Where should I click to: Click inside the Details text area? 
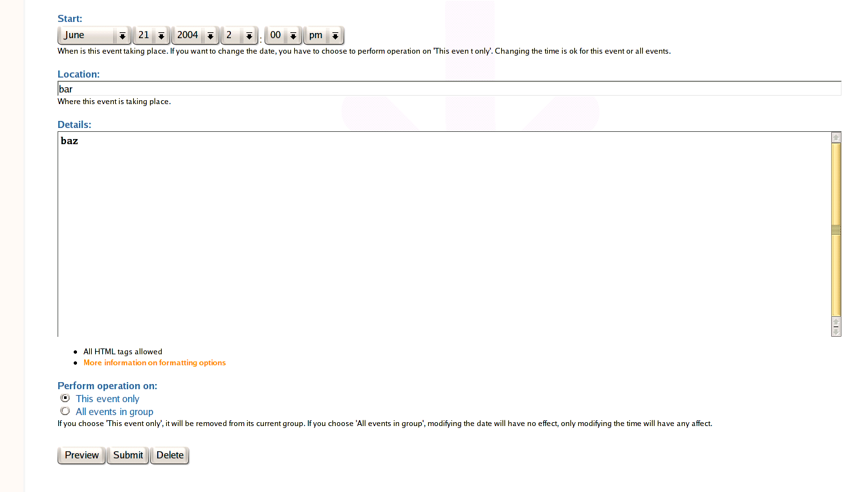(x=444, y=234)
